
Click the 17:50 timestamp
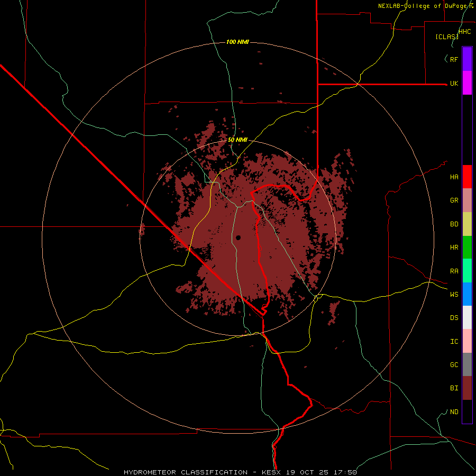[x=345, y=472]
